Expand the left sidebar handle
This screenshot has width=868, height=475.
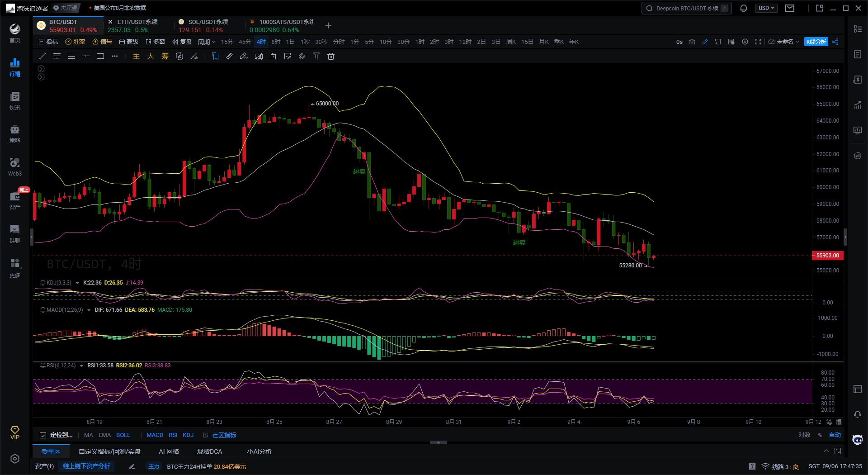point(31,237)
